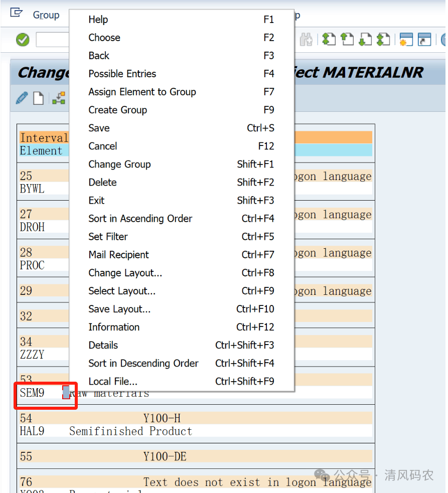
Task: Select Assign Element to Group
Action: [142, 92]
